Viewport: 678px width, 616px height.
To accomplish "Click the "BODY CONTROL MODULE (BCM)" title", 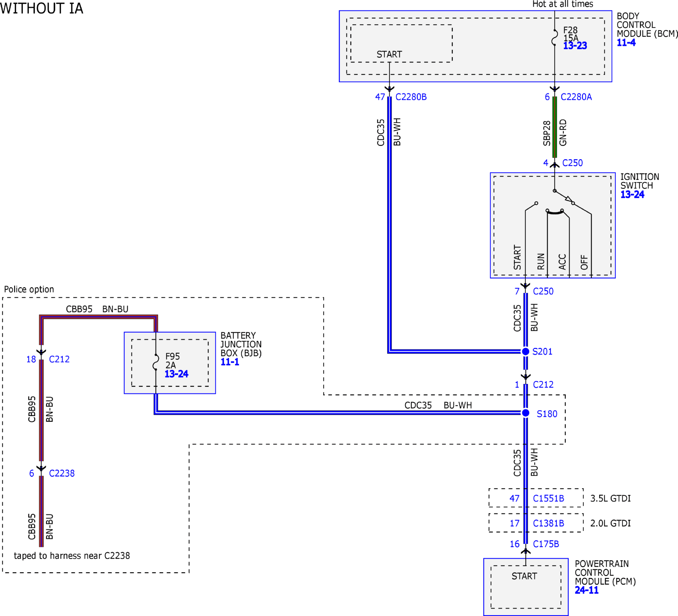I will 647,25.
